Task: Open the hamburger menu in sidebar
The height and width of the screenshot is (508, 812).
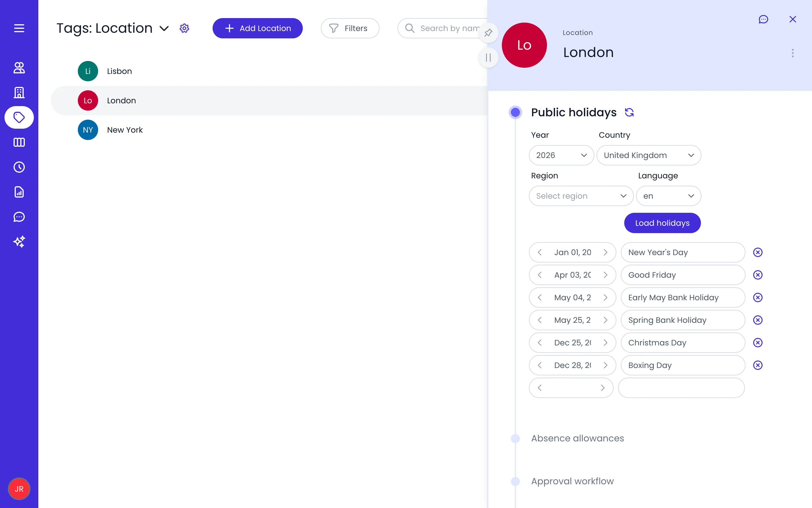Action: [19, 28]
